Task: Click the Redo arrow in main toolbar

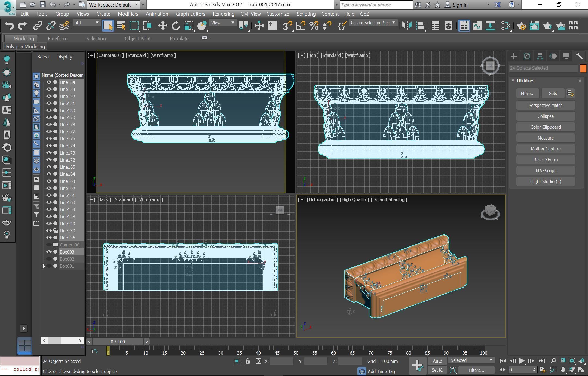Action: (22, 26)
